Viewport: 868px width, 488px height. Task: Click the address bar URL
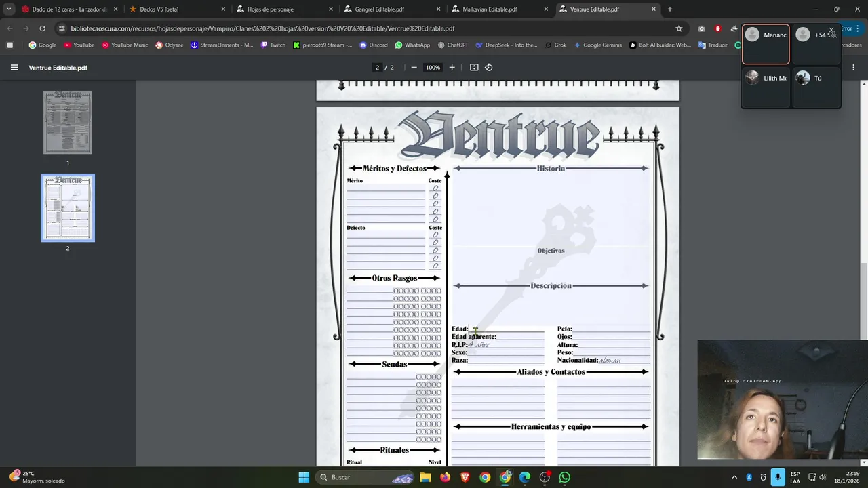(x=262, y=28)
